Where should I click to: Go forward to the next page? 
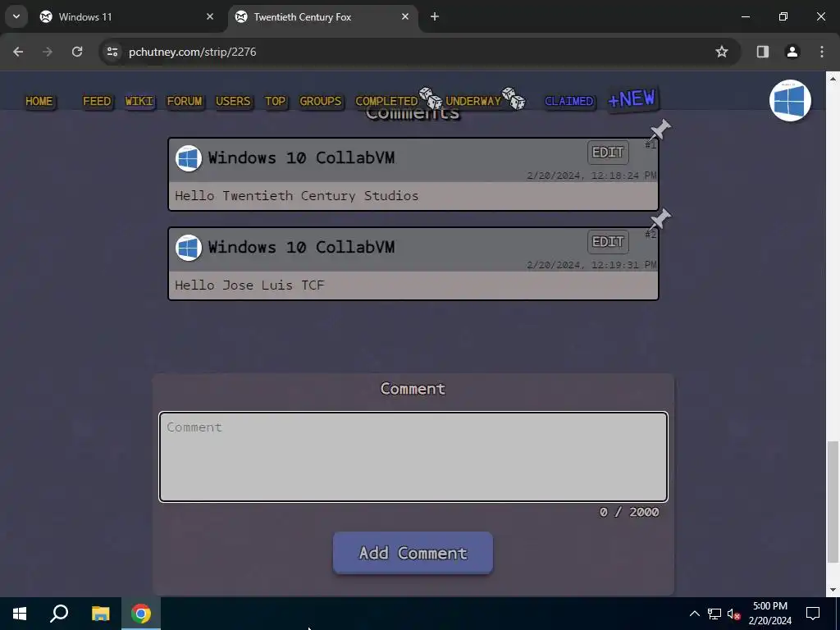click(48, 52)
